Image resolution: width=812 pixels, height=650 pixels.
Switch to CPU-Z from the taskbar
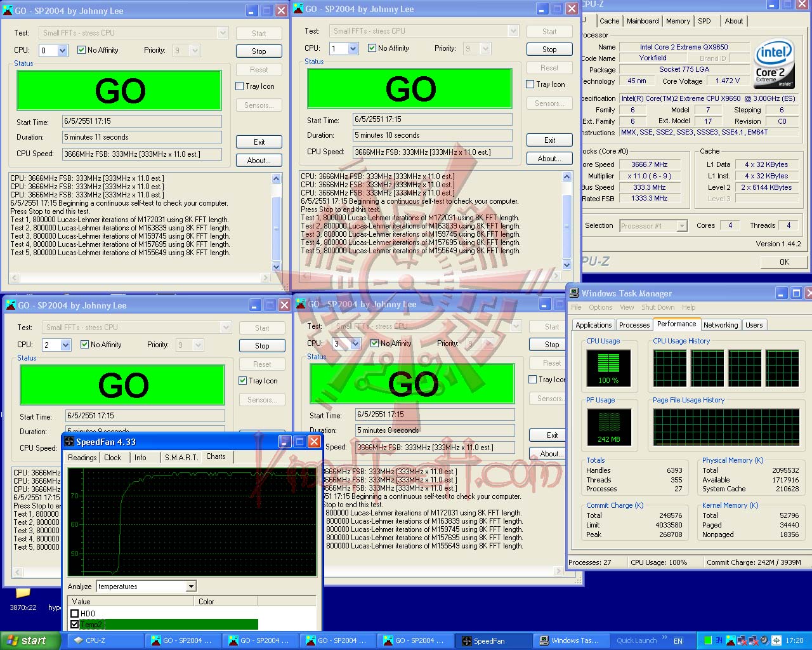coord(105,640)
